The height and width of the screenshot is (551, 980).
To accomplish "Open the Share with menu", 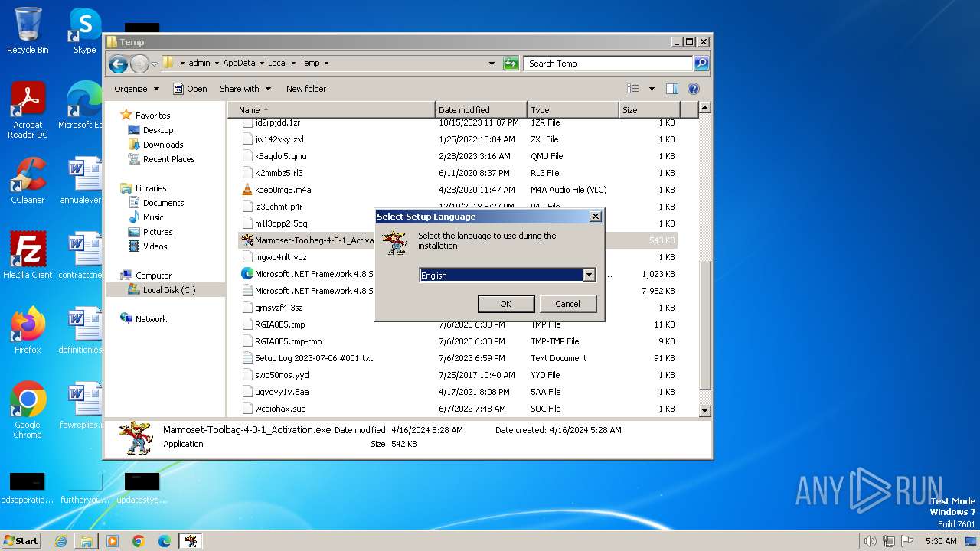I will (245, 89).
